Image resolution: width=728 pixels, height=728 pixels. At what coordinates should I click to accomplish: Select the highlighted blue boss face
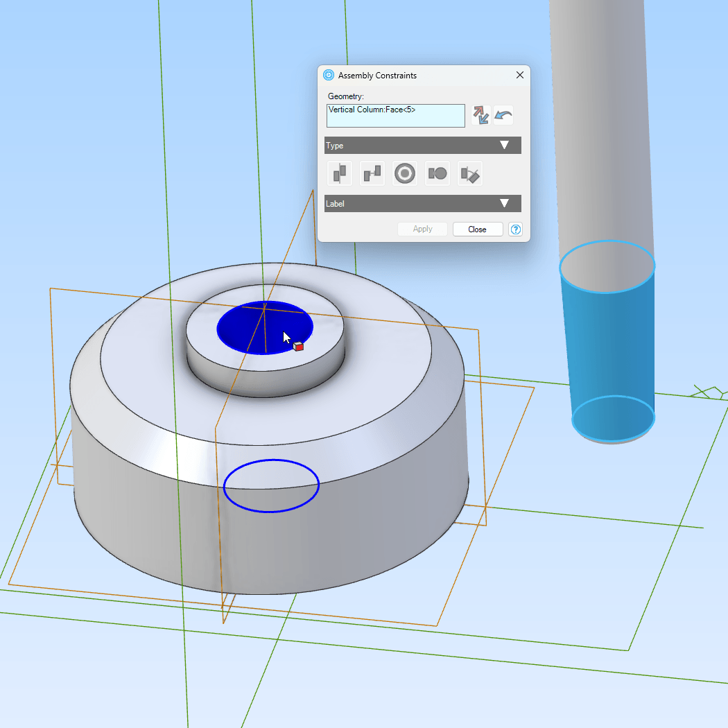(x=263, y=327)
